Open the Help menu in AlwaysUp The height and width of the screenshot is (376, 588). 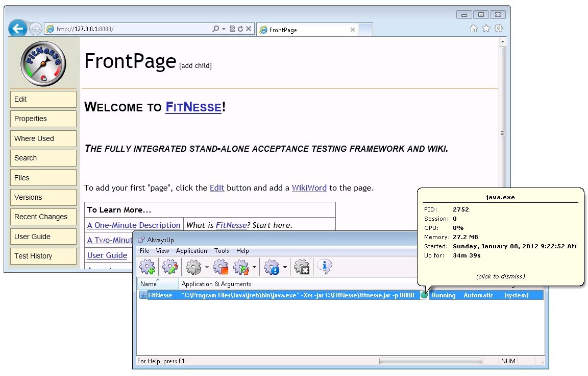tap(242, 251)
